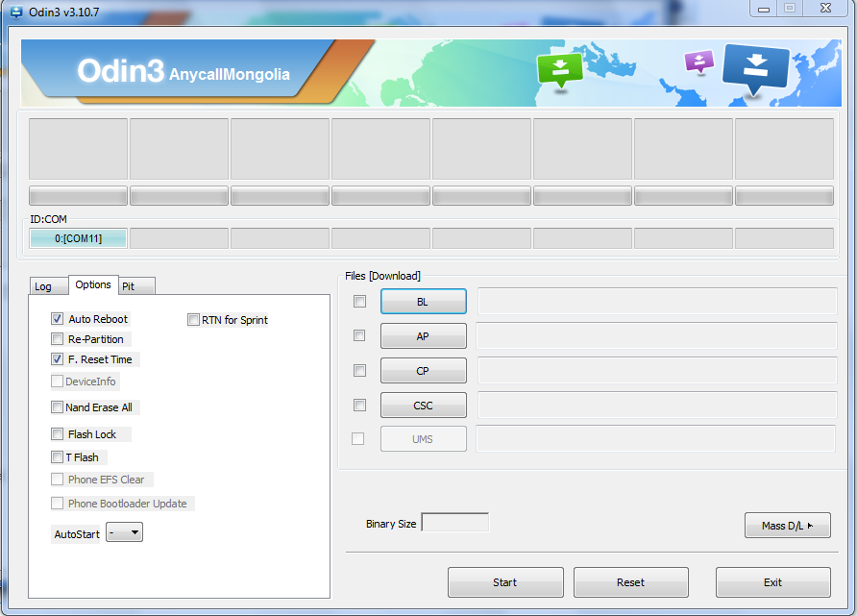Click the purple download icon in banner

[699, 62]
